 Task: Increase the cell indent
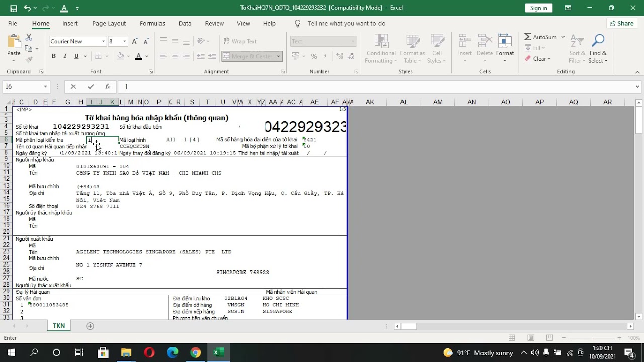coord(212,56)
